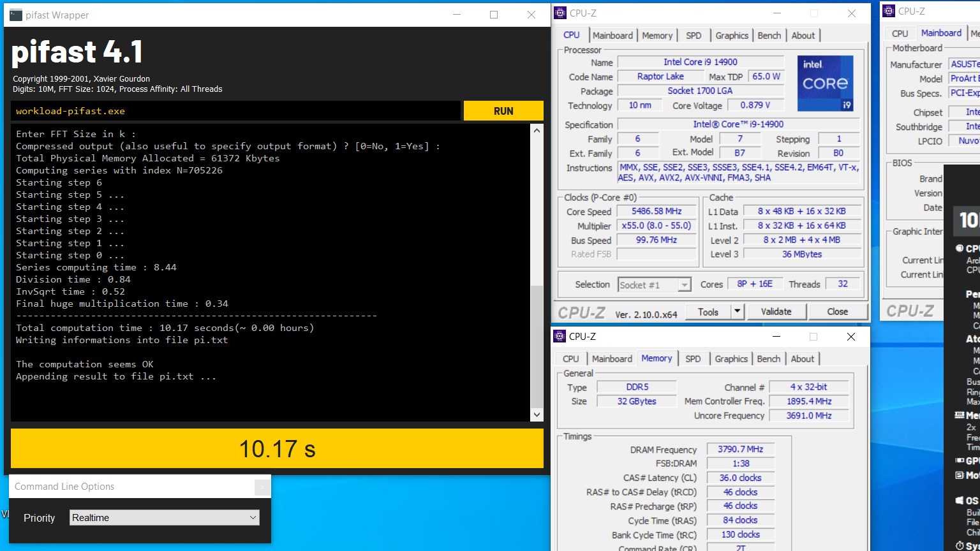Select CPU tab in right Mainboard CPU-Z window
The image size is (980, 551).
(900, 33)
